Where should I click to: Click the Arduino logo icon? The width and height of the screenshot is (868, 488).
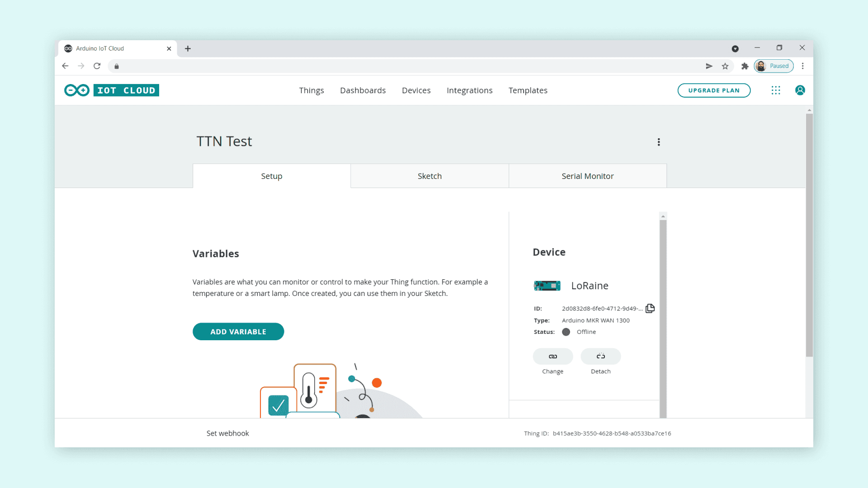(x=76, y=90)
